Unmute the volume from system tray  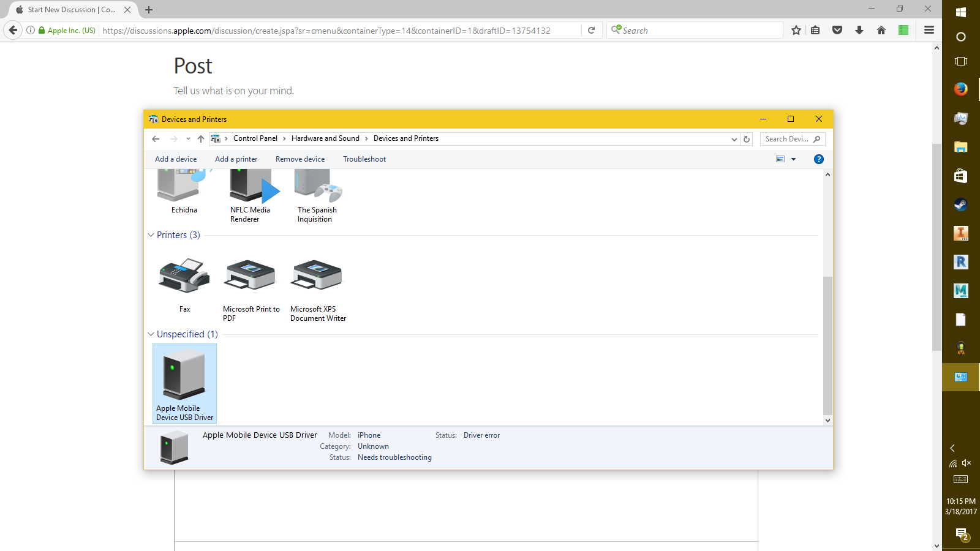click(x=967, y=463)
